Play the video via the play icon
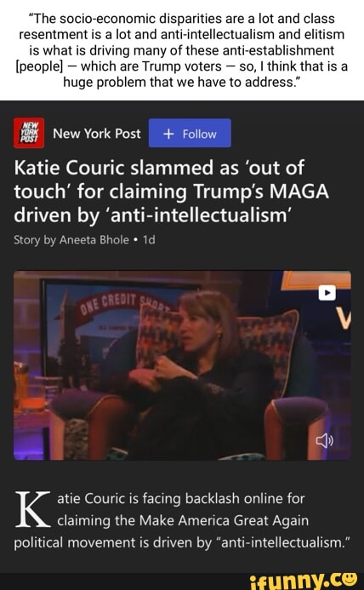The width and height of the screenshot is (364, 590). (x=327, y=293)
